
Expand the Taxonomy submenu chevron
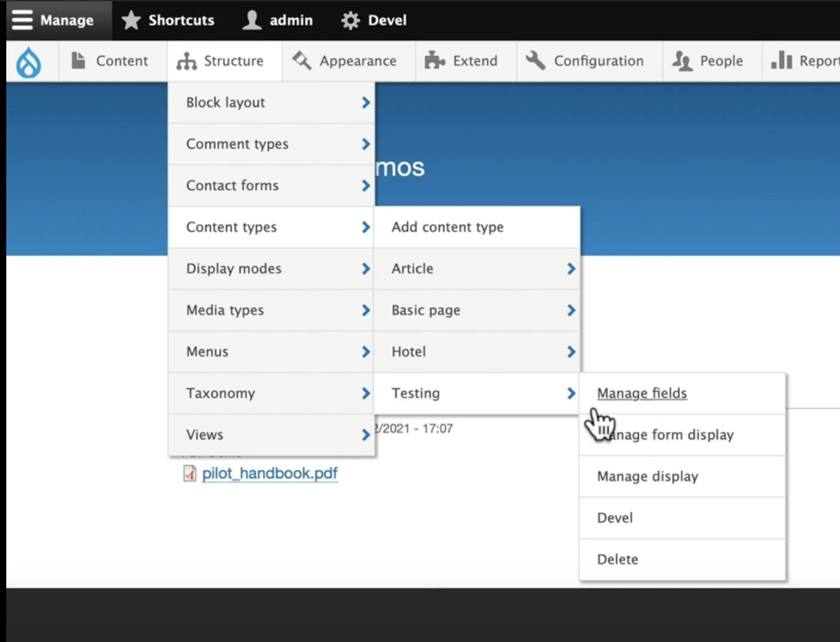365,393
